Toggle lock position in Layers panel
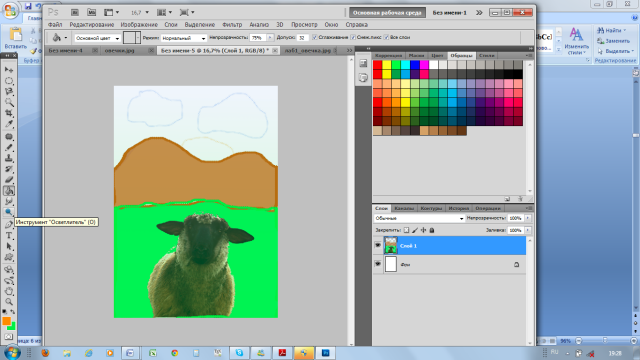The image size is (640, 360). [423, 230]
